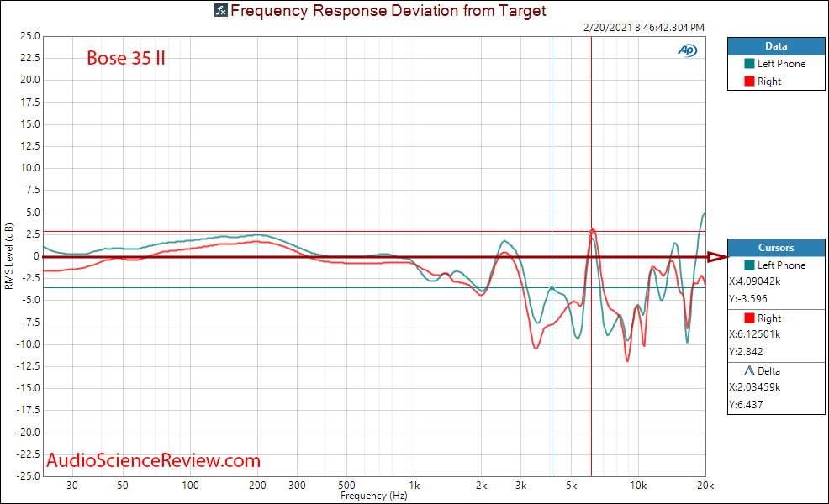Click the Data legend header
The width and height of the screenshot is (829, 504).
776,46
